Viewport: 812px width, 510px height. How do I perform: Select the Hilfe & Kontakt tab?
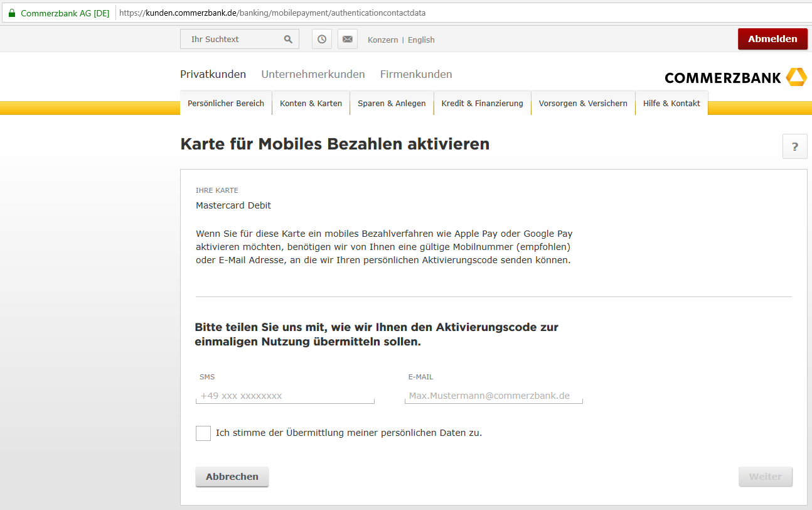point(671,104)
